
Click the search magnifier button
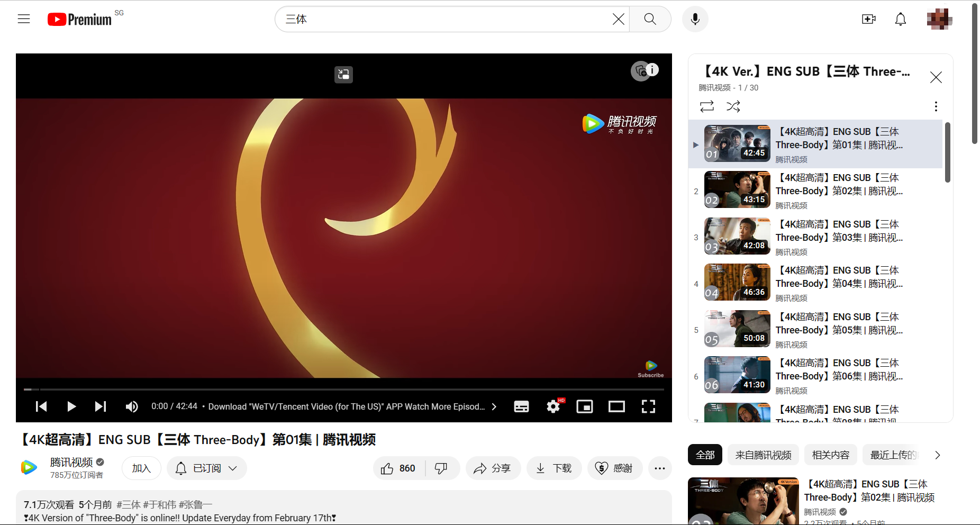click(650, 19)
